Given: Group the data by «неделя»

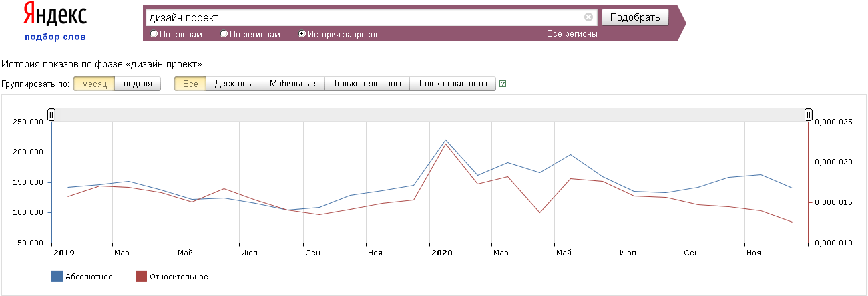Looking at the screenshot, I should click(138, 84).
